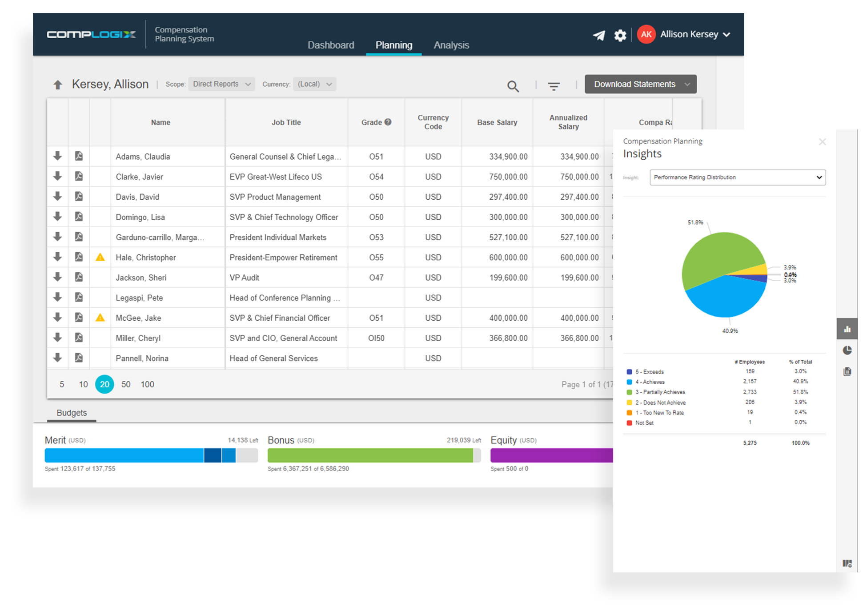Set page size to 100 rows

pos(147,384)
